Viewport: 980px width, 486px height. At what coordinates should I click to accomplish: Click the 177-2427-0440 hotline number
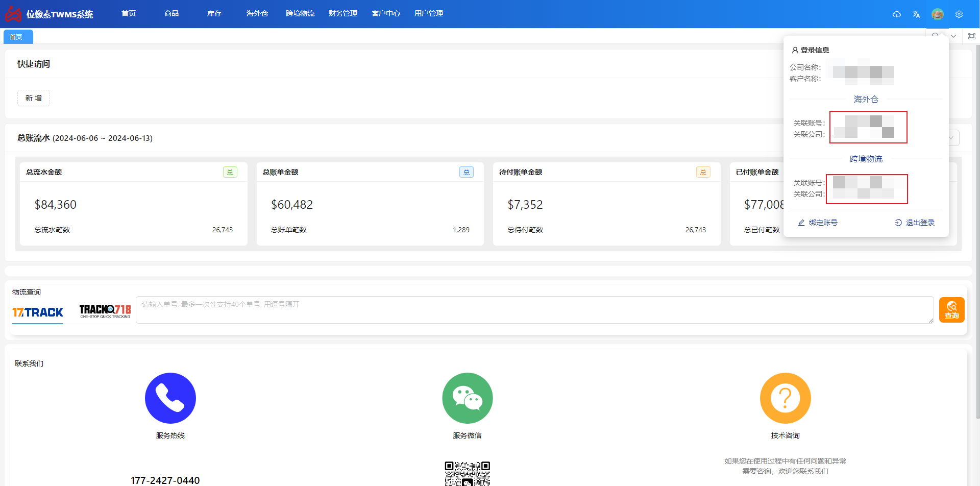click(x=165, y=480)
